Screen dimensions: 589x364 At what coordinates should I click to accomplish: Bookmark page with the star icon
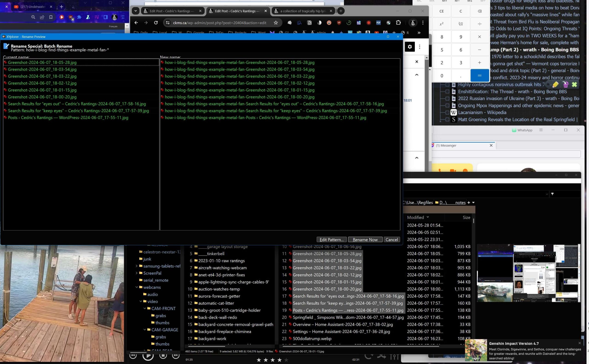coord(276,23)
